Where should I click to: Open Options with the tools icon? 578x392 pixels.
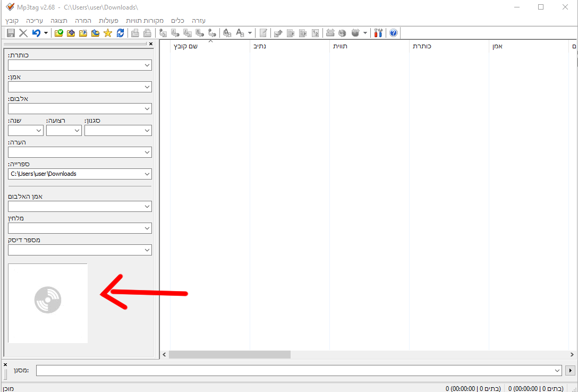[378, 33]
